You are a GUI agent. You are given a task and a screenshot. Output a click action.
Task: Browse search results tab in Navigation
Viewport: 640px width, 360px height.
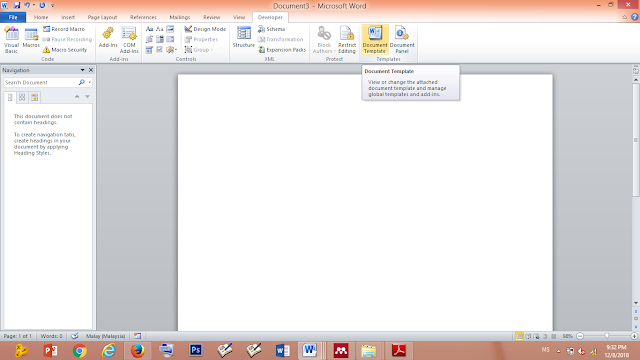[35, 97]
